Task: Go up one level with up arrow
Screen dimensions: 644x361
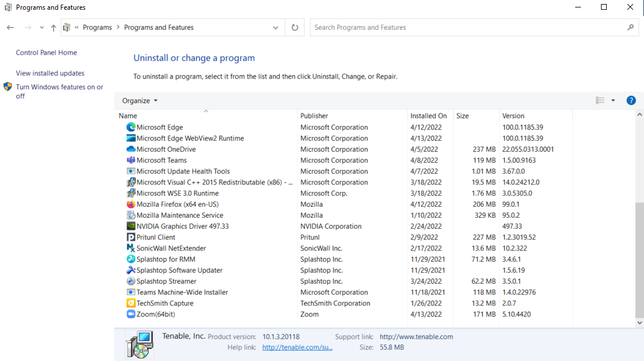Action: pyautogui.click(x=53, y=28)
